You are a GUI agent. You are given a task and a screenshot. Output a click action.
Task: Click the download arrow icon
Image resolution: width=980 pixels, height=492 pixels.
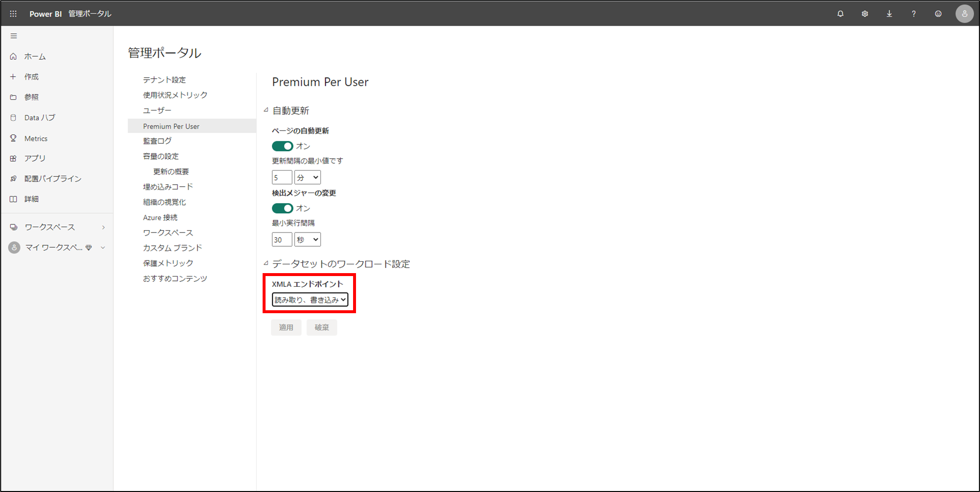click(889, 14)
